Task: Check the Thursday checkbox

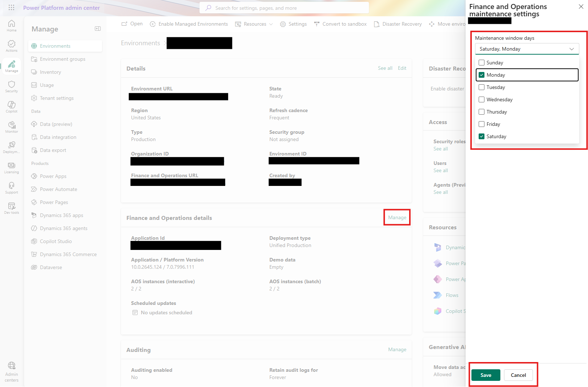Action: (482, 112)
